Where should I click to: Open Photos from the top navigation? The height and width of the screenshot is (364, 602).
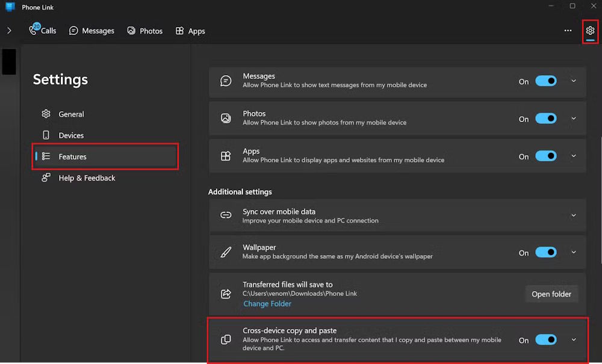144,30
